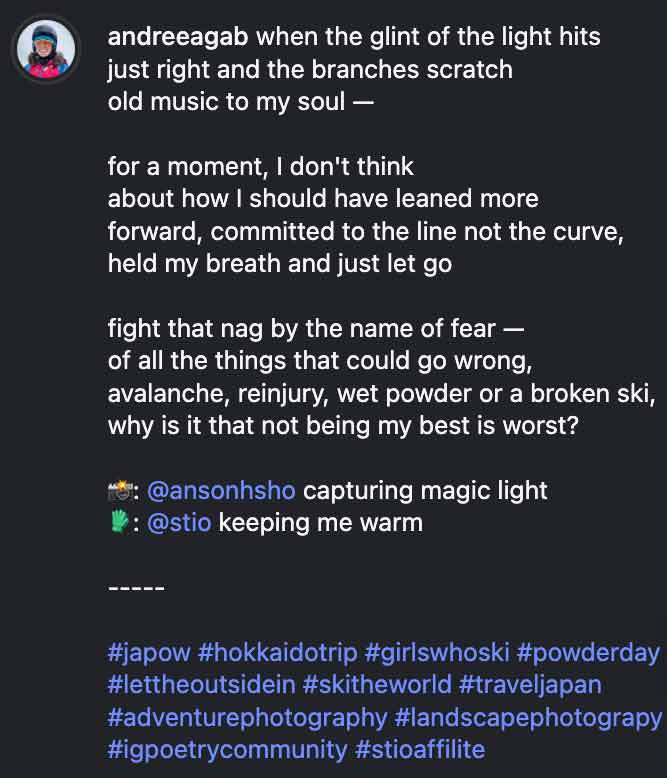
Task: Open the #lettheoutsidein hashtag
Action: pyautogui.click(x=201, y=685)
